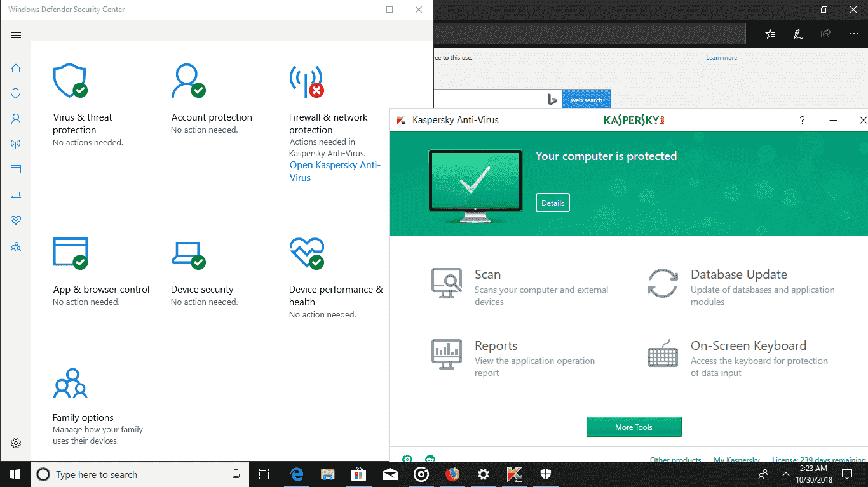Open Defender settings gear in sidebar
The image size is (868, 487).
pos(16,443)
